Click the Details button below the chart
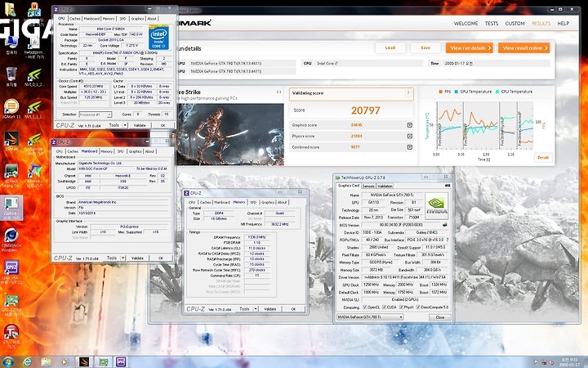Screen dimensions: 588x368 click(543, 158)
